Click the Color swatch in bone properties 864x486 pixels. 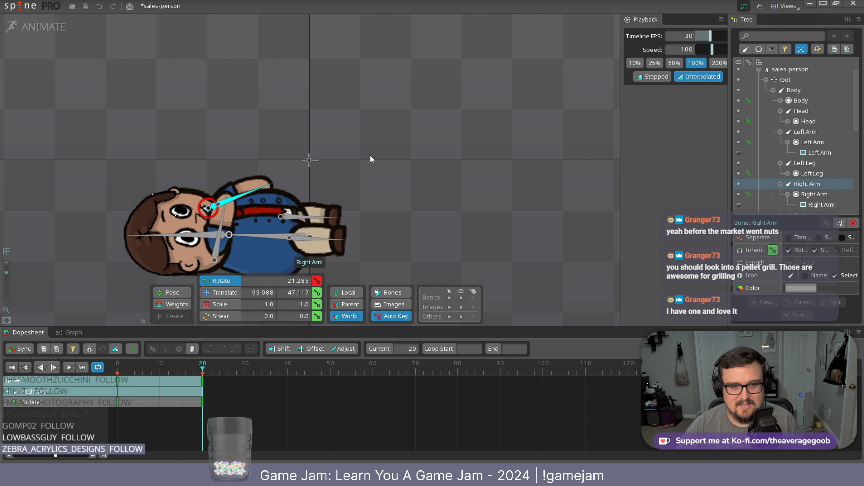pyautogui.click(x=801, y=288)
